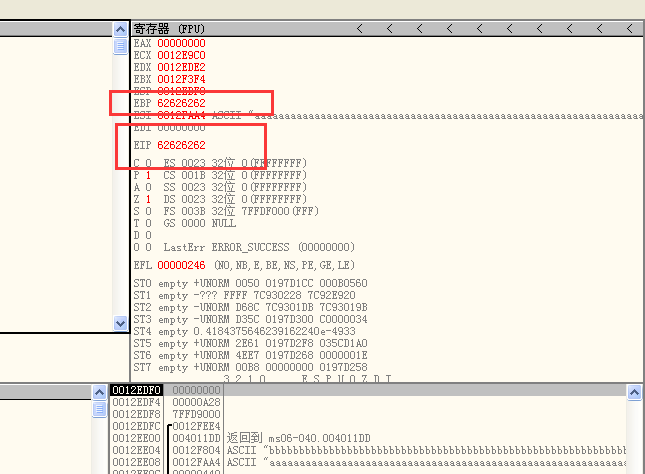645x474 pixels.
Task: Select the EIP register value 62626262
Action: pyautogui.click(x=181, y=146)
